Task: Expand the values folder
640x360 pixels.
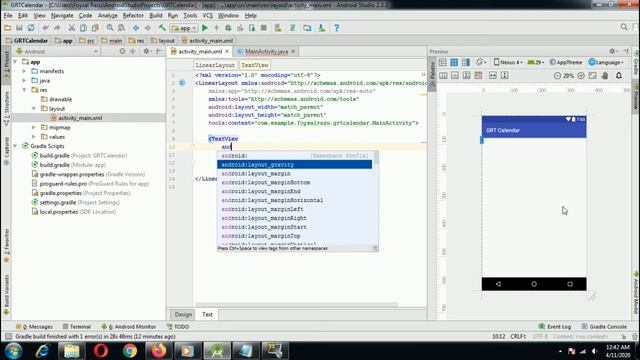Action: click(33, 137)
